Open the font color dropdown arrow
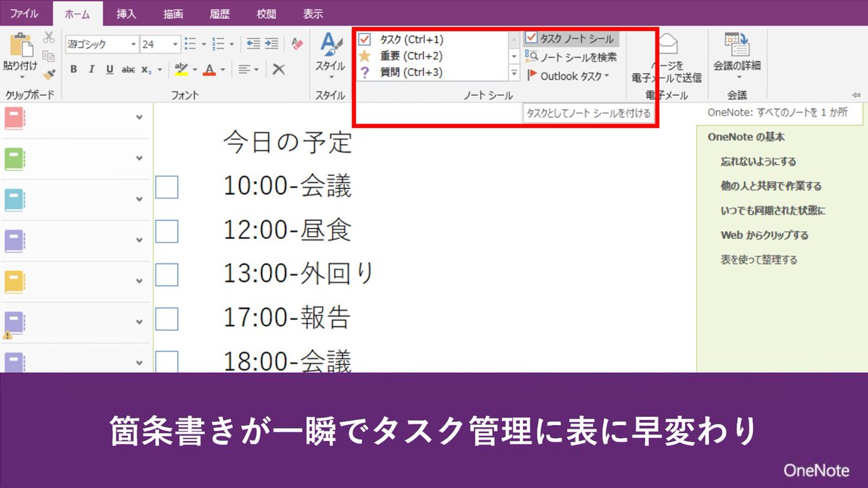The image size is (868, 488). pos(223,70)
